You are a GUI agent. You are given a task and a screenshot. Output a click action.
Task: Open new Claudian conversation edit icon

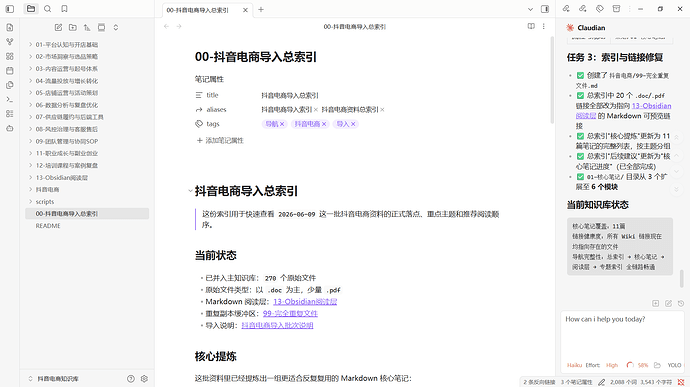[668, 303]
